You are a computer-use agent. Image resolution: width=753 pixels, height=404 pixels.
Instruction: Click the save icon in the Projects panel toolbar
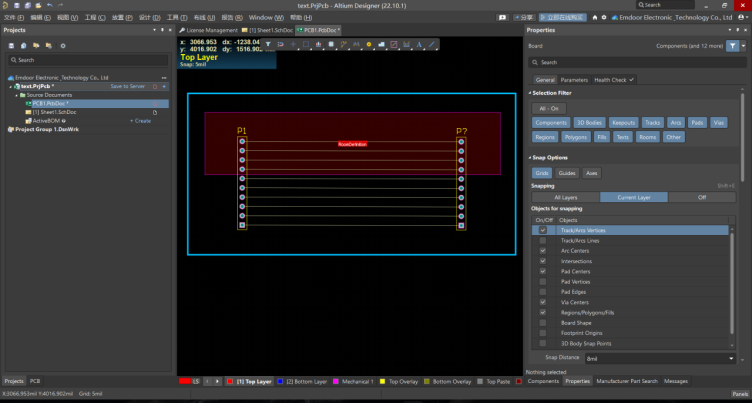pos(11,46)
